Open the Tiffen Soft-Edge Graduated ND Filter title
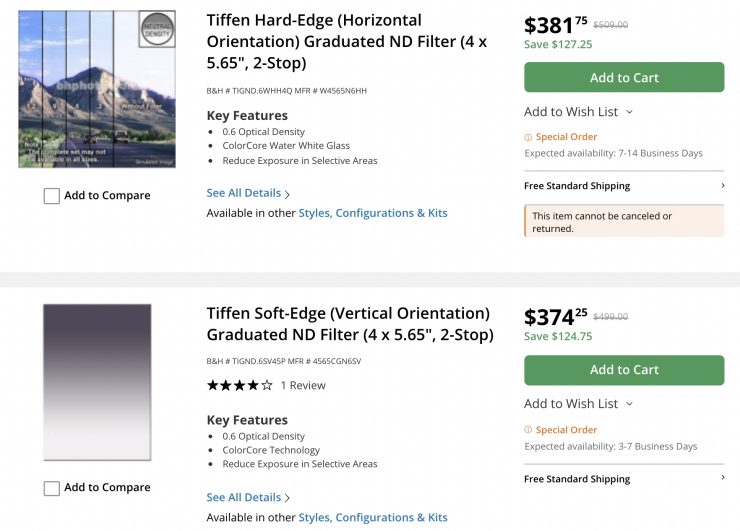Viewport: 740px width, 531px height. pyautogui.click(x=349, y=324)
